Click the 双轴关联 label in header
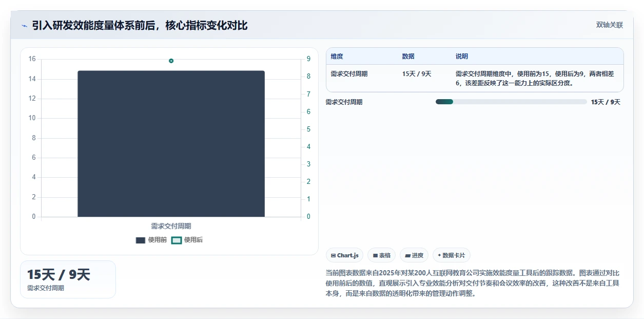 click(x=609, y=25)
